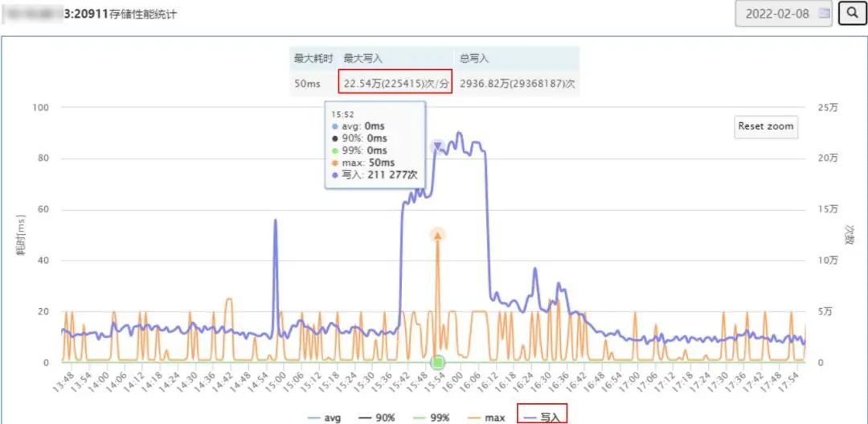Click the 最大写入 column header
The height and width of the screenshot is (424, 868).
(x=396, y=58)
